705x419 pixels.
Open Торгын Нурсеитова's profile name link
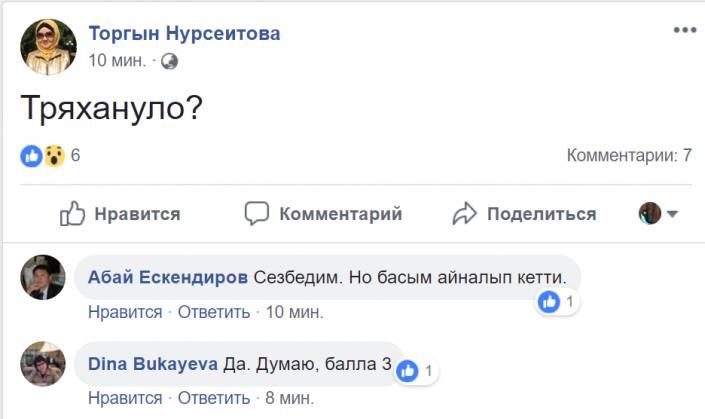[x=184, y=34]
